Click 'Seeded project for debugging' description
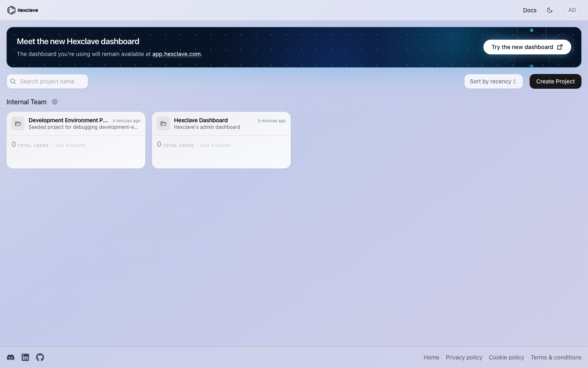The width and height of the screenshot is (588, 368). pos(83,127)
